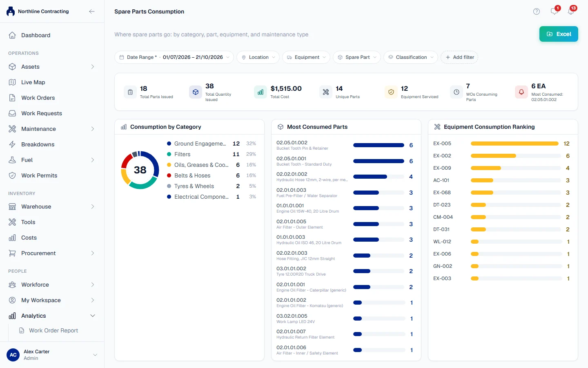Open the Fuel menu item
Screen dimensions: 588x368
pos(52,160)
